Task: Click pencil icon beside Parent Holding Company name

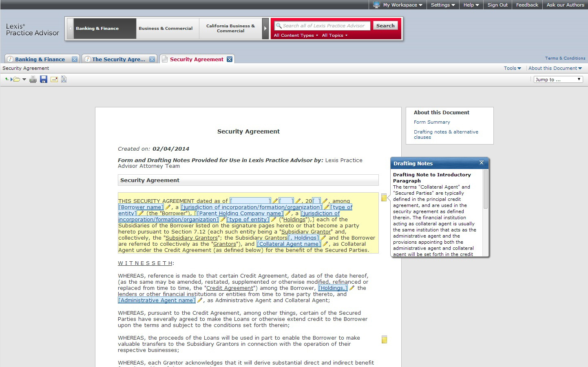Action: coord(287,213)
